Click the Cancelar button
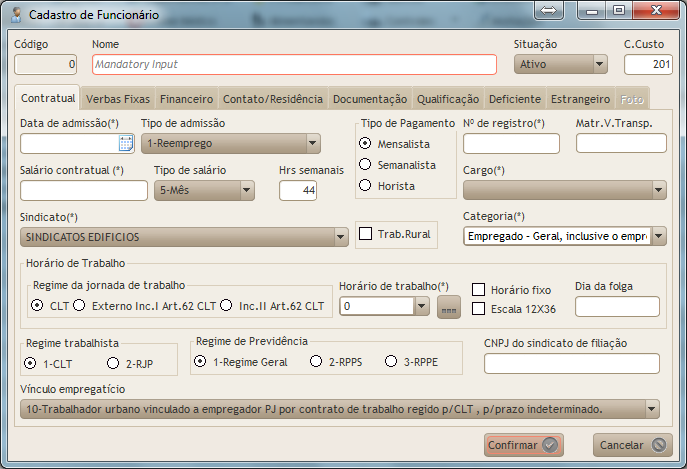 pyautogui.click(x=632, y=445)
